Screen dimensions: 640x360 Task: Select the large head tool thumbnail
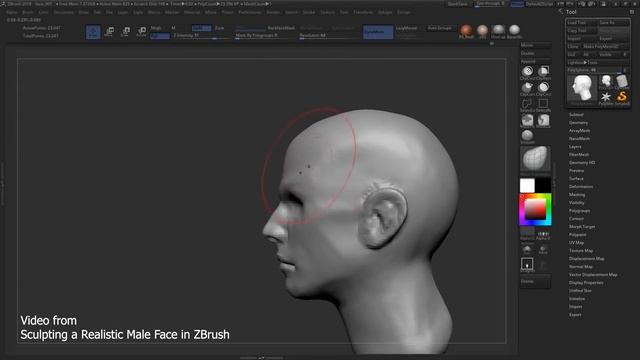(582, 88)
